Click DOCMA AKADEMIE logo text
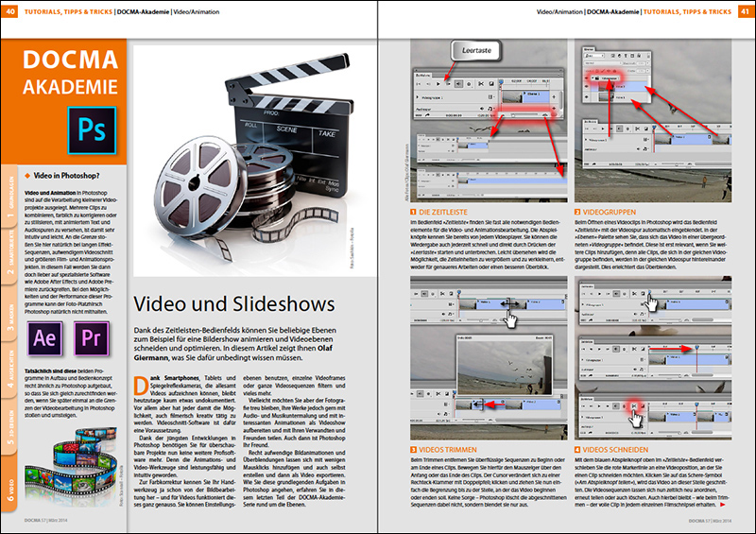 (70, 73)
